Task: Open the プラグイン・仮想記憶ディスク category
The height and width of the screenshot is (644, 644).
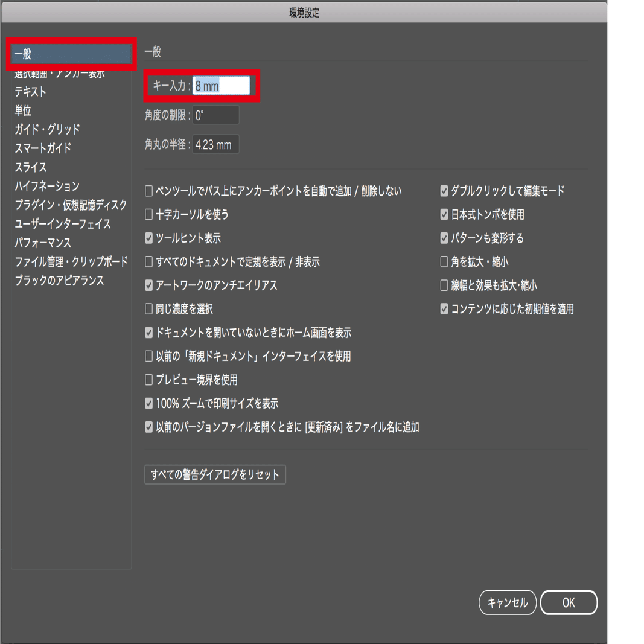Action: tap(71, 205)
